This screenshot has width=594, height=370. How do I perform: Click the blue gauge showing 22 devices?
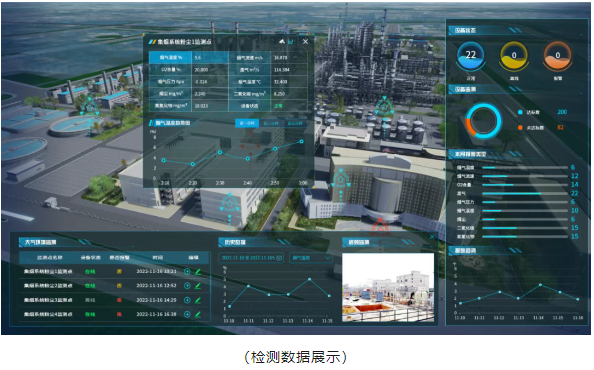(x=471, y=56)
